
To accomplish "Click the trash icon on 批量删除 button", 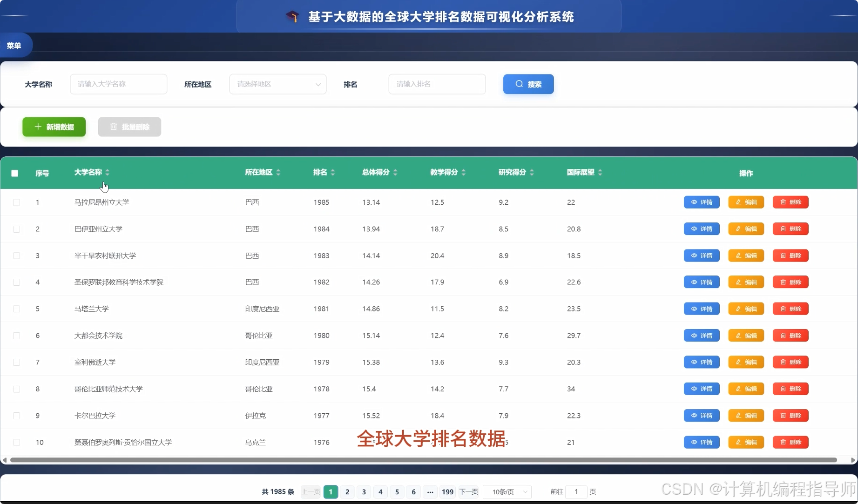I will [113, 127].
